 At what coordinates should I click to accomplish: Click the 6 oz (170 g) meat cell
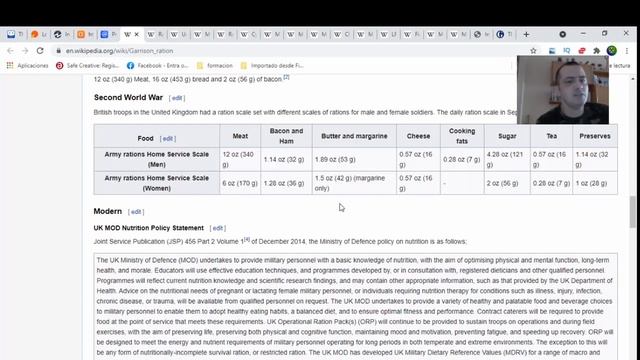[x=240, y=183]
